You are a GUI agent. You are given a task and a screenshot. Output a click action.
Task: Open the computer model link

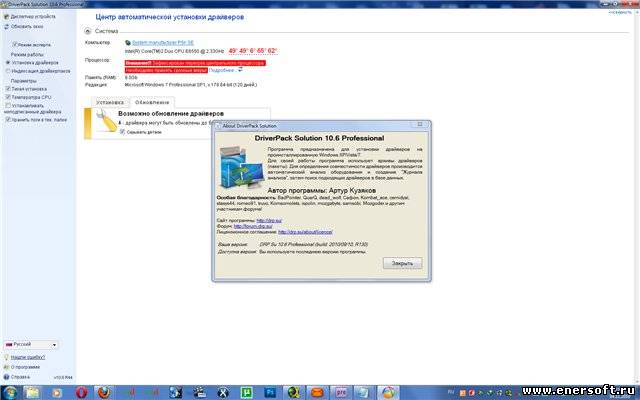point(162,42)
